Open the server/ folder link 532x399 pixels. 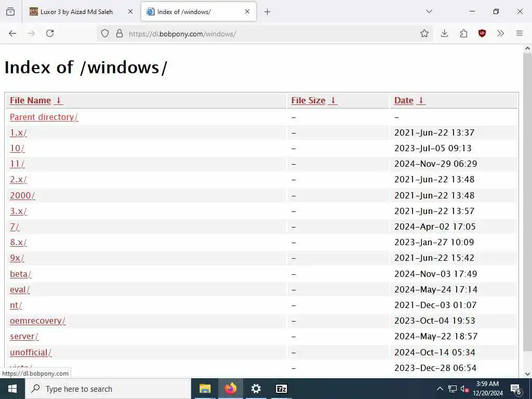(24, 336)
